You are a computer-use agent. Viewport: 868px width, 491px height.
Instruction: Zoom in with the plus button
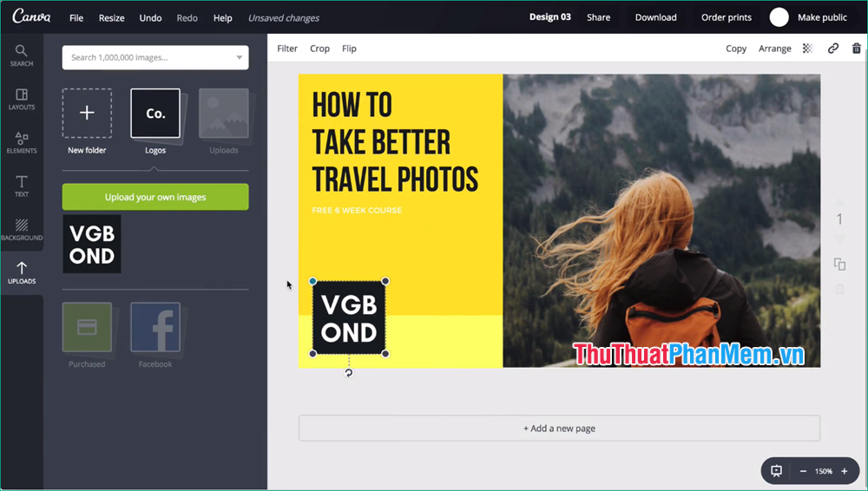[845, 471]
